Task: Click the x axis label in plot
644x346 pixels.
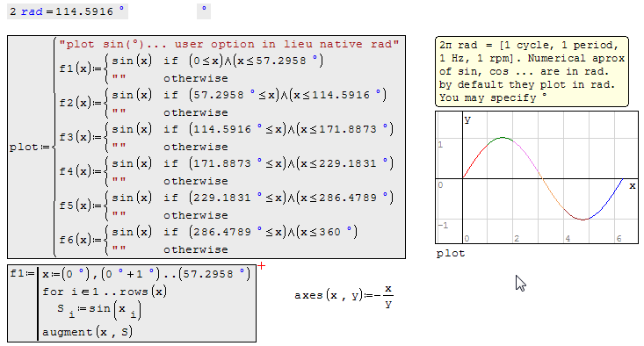Action: pos(633,186)
